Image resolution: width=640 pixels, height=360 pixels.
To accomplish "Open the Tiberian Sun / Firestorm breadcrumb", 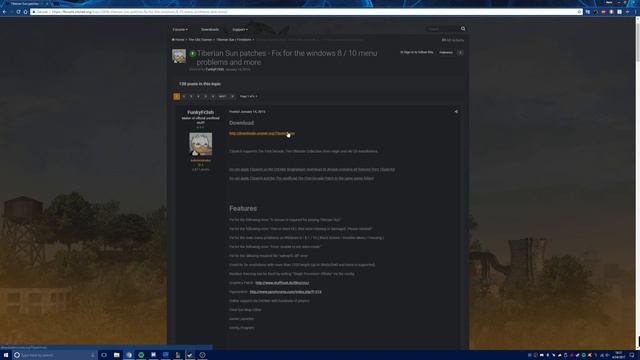I will pyautogui.click(x=234, y=40).
